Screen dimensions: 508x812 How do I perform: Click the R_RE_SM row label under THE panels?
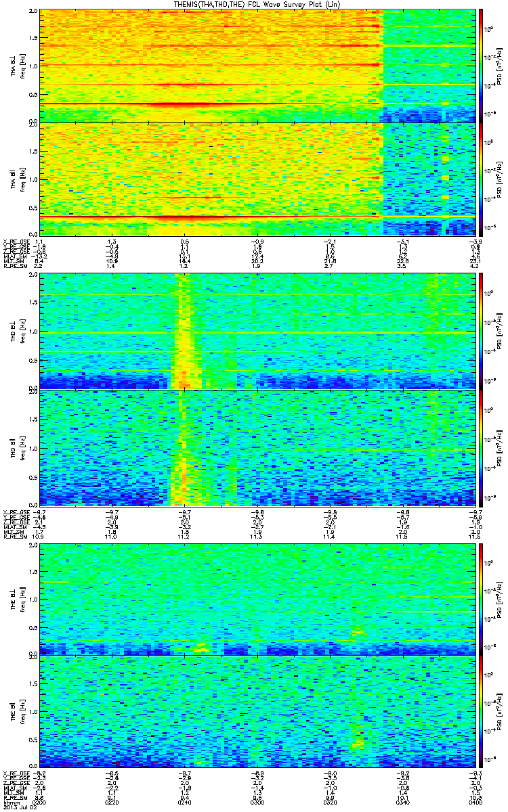pyautogui.click(x=15, y=797)
